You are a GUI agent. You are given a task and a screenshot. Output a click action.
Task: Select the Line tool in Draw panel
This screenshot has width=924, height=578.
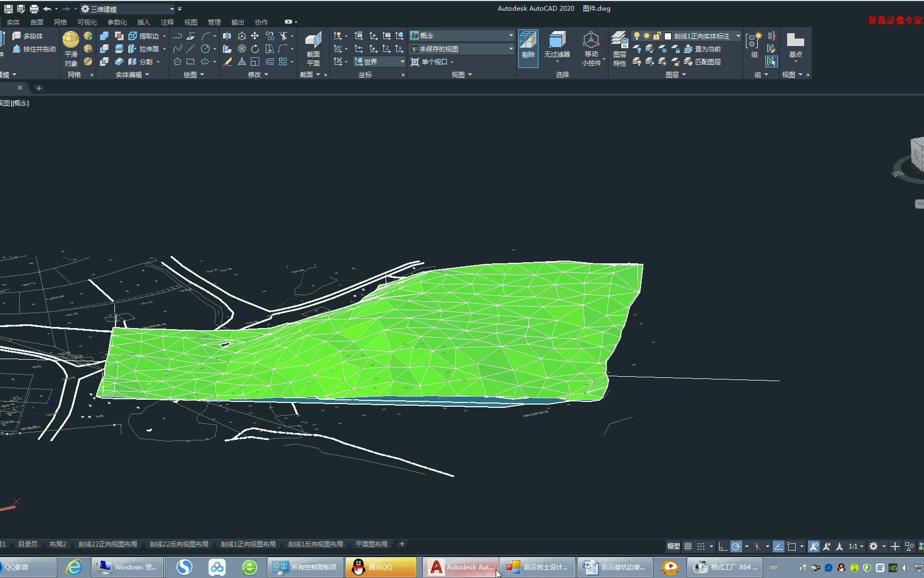(x=190, y=49)
